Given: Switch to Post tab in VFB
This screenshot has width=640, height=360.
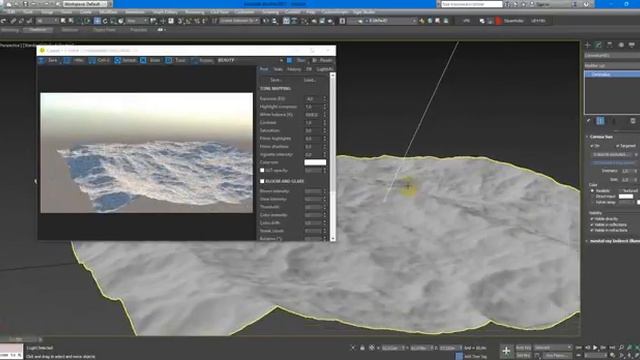Looking at the screenshot, I should click(264, 69).
